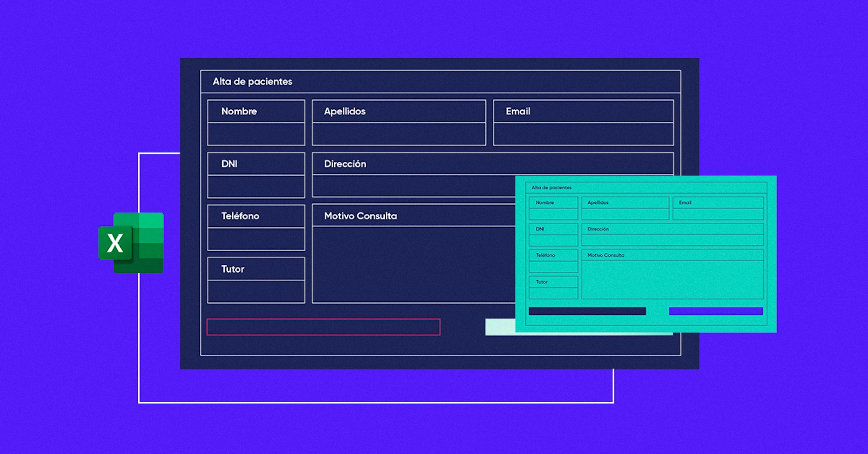Image resolution: width=868 pixels, height=454 pixels.
Task: Focus the Dirección field in the teal form
Action: tap(673, 240)
